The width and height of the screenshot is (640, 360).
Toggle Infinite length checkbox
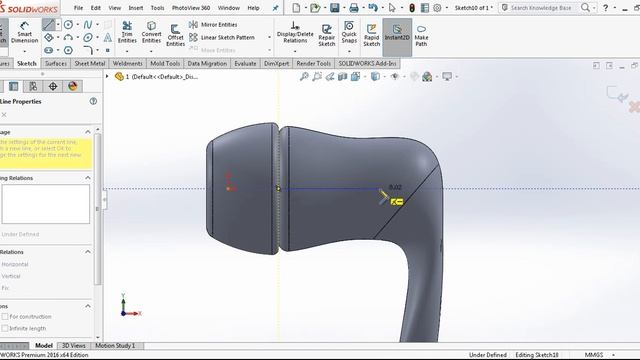[5, 328]
